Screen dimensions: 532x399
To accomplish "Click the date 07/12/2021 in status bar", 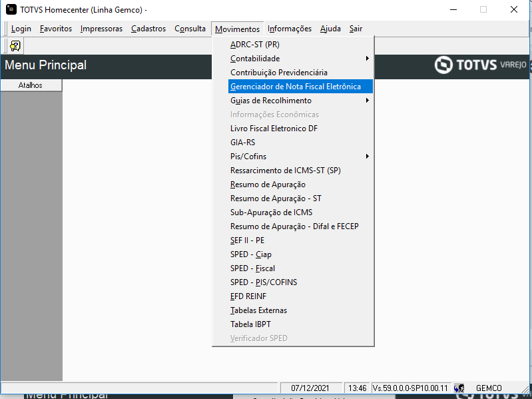I will 310,388.
